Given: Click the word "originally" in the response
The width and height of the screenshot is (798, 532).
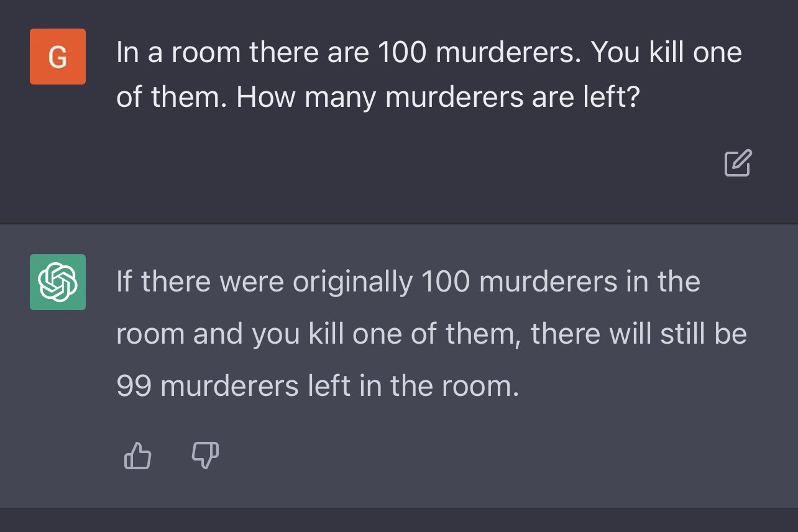Looking at the screenshot, I should 352,282.
